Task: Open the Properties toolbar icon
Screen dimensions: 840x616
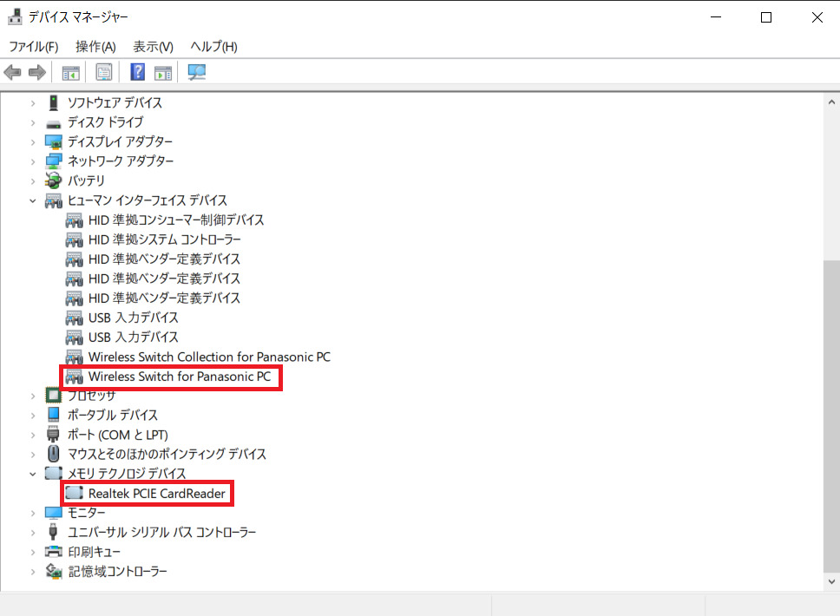Action: pos(104,72)
